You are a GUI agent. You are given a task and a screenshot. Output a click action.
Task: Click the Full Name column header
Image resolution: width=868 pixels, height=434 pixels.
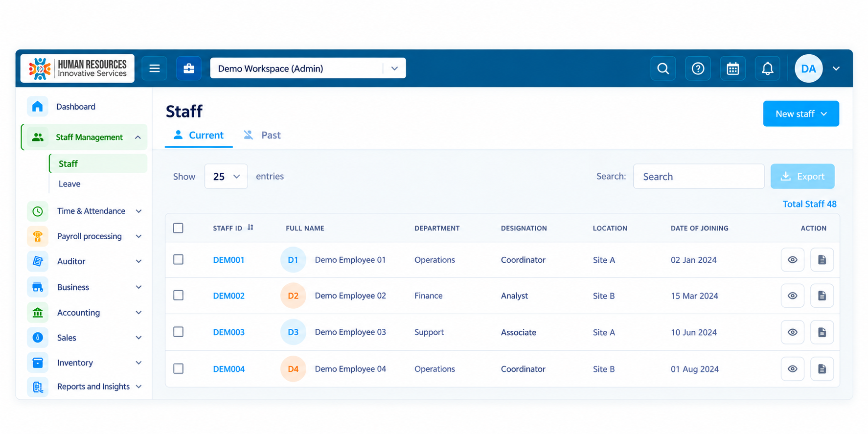305,228
